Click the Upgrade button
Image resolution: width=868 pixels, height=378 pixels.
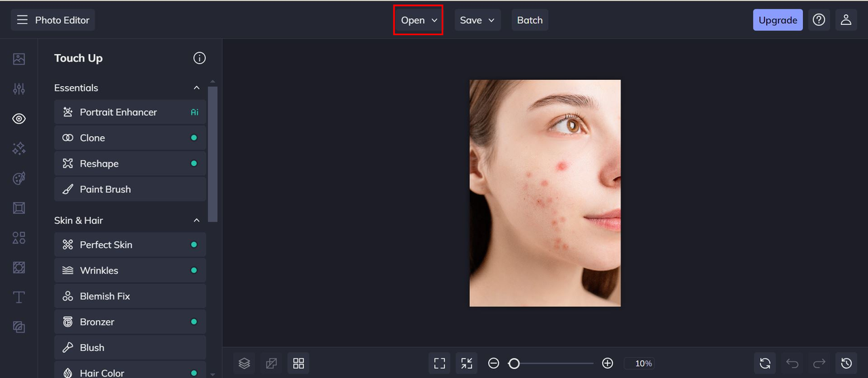tap(778, 20)
